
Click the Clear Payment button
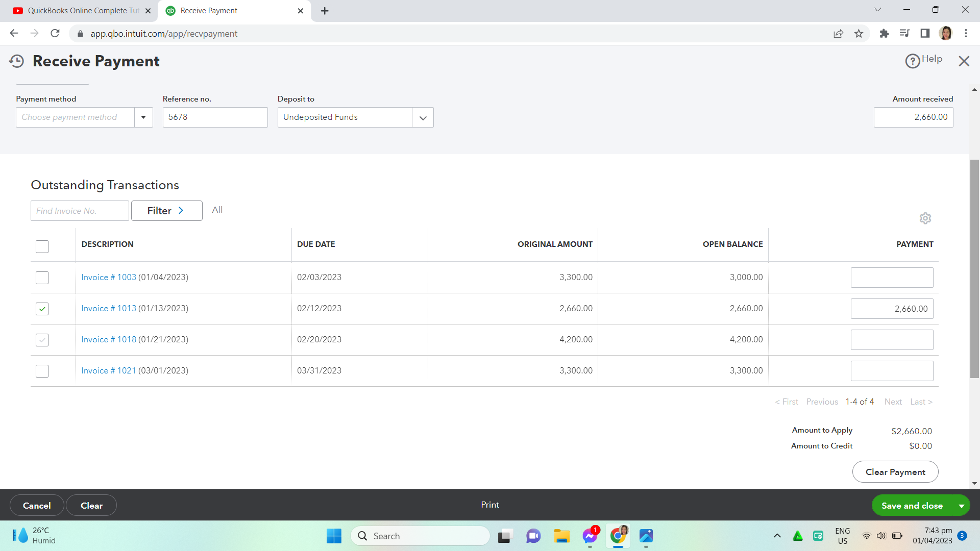pyautogui.click(x=895, y=472)
